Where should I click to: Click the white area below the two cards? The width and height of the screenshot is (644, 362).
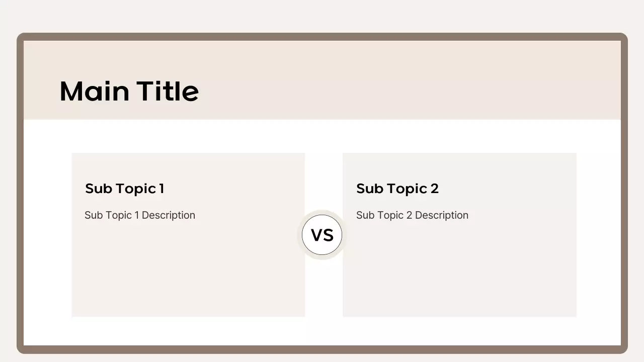(x=322, y=331)
